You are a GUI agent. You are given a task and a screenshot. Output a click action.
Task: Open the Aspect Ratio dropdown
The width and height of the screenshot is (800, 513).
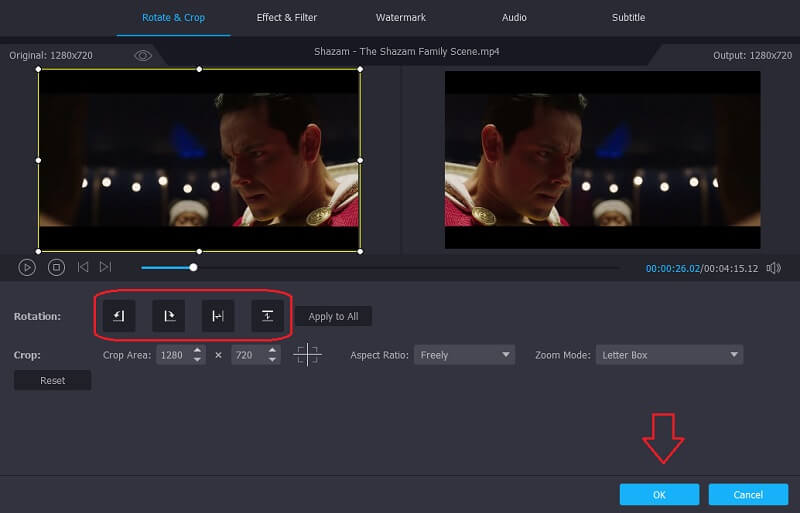[x=464, y=355]
